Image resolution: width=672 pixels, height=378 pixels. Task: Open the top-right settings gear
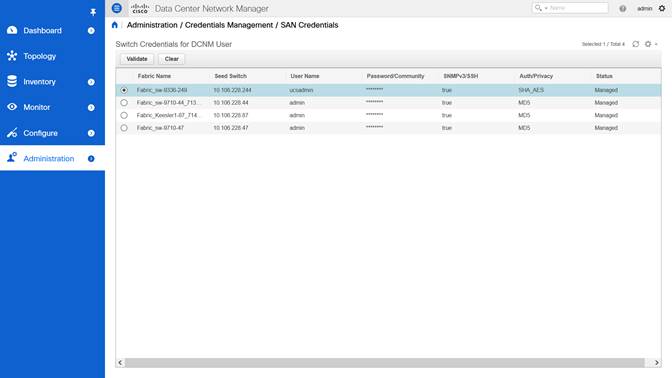[x=662, y=8]
